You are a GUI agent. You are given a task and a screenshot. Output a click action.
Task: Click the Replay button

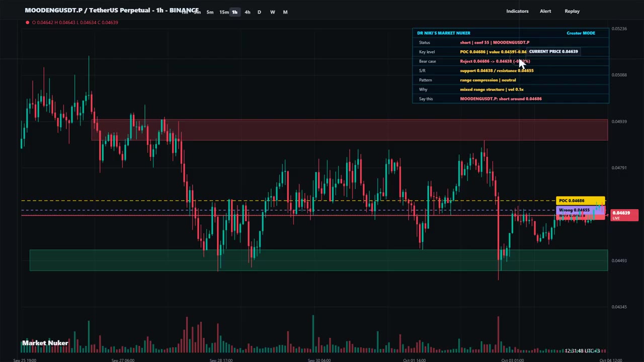(x=572, y=11)
